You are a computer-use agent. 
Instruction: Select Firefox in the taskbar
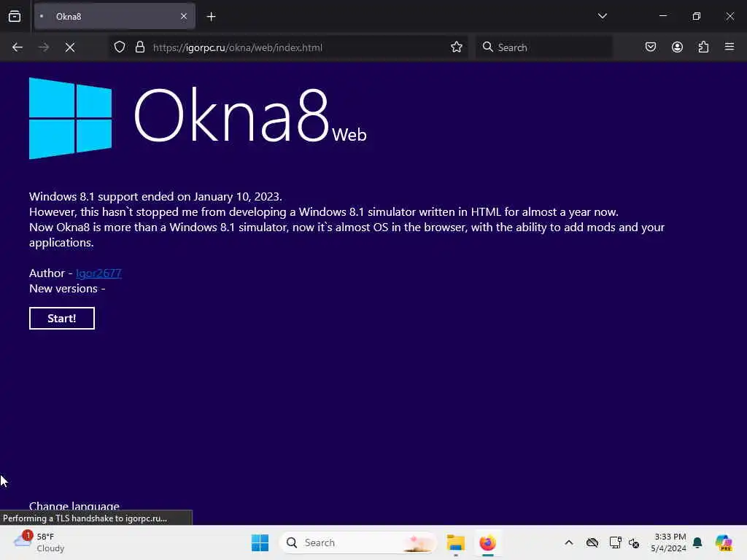coord(487,542)
